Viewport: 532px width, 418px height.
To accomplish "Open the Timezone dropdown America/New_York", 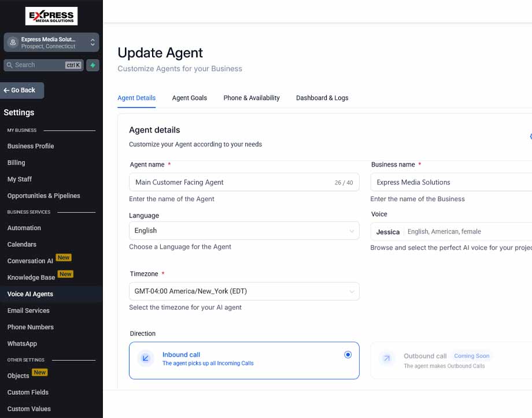I will [244, 291].
